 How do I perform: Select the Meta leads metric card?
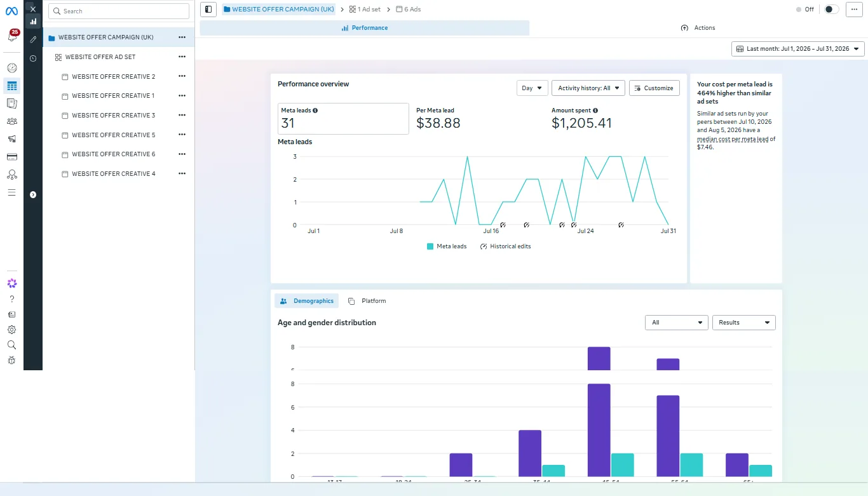[x=343, y=119]
